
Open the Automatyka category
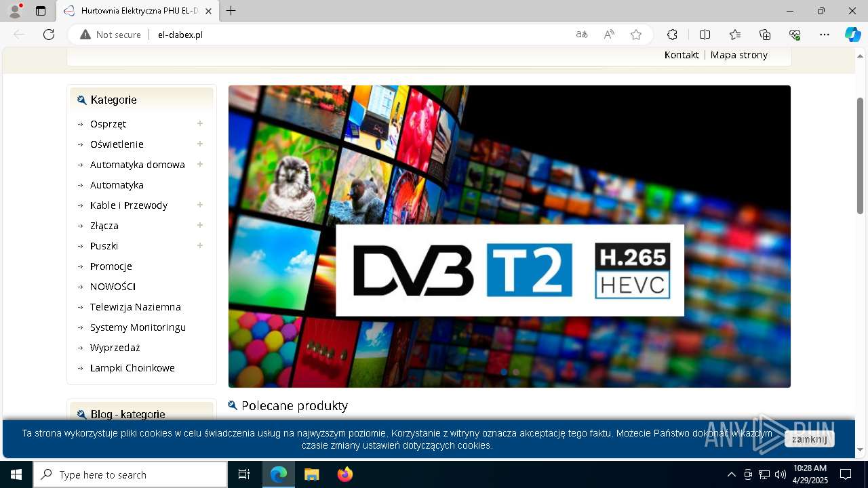[117, 185]
